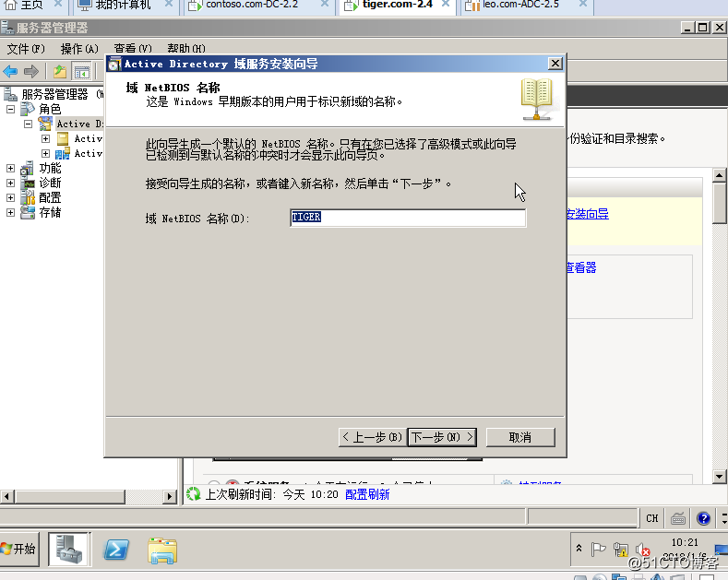Click the toolbar Forward arrow icon

coord(30,71)
